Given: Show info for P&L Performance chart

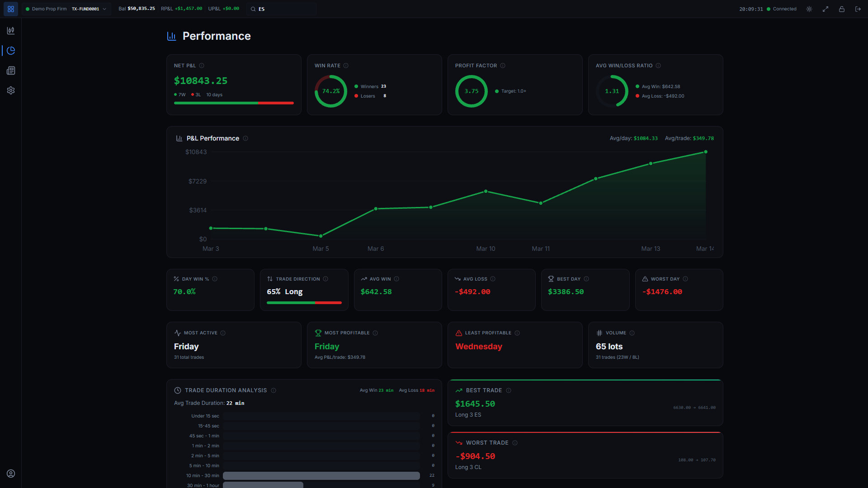Looking at the screenshot, I should click(245, 138).
